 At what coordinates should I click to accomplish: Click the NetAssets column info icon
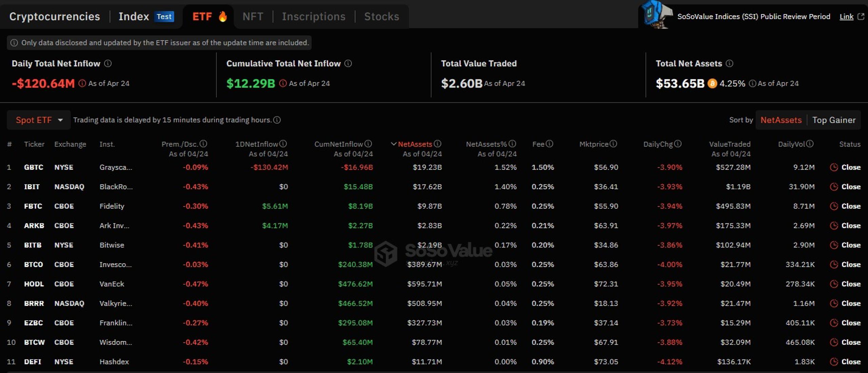pyautogui.click(x=438, y=144)
